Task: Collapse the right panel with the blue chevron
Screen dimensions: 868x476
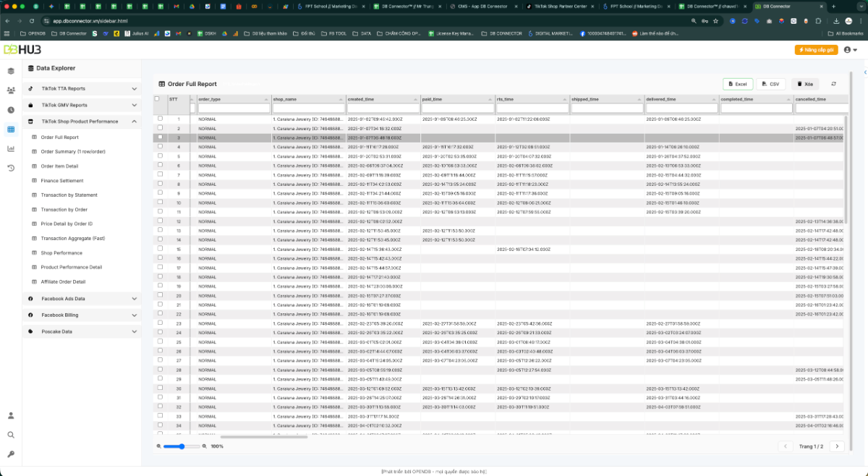Action: pos(865,71)
